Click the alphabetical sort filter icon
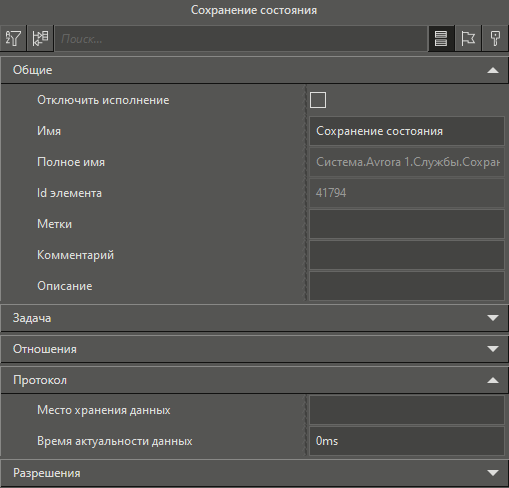 click(x=13, y=39)
